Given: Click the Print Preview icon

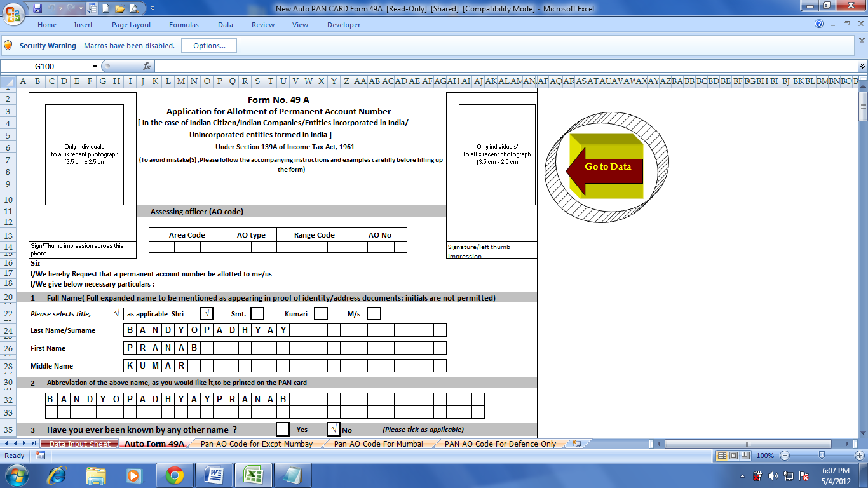Looking at the screenshot, I should pyautogui.click(x=133, y=8).
